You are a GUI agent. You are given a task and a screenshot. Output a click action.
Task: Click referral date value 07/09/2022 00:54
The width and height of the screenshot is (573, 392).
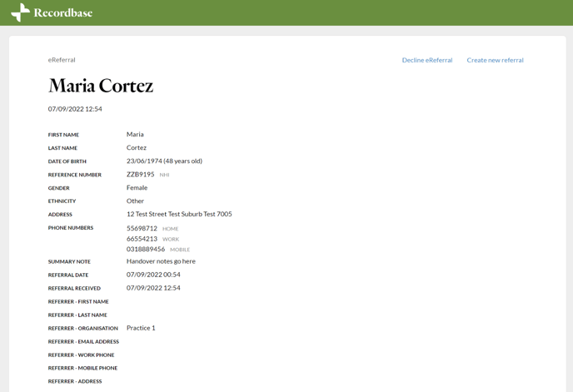(x=153, y=275)
